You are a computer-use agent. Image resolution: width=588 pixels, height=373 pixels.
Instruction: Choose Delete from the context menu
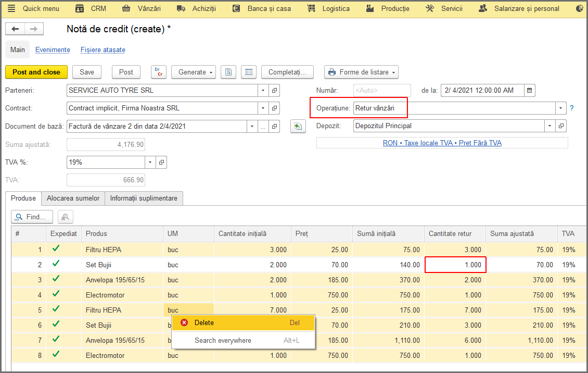pos(243,322)
